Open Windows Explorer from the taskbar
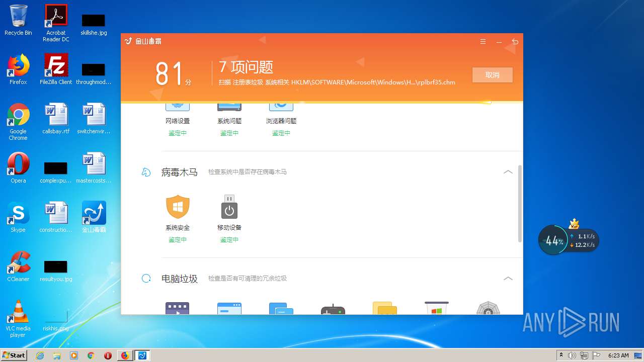This screenshot has height=362, width=644. [57, 355]
